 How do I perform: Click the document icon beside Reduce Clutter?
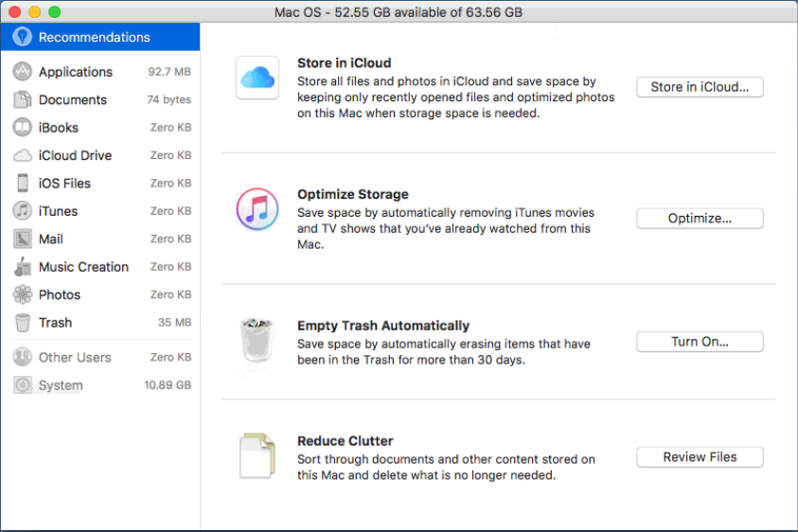click(x=257, y=455)
